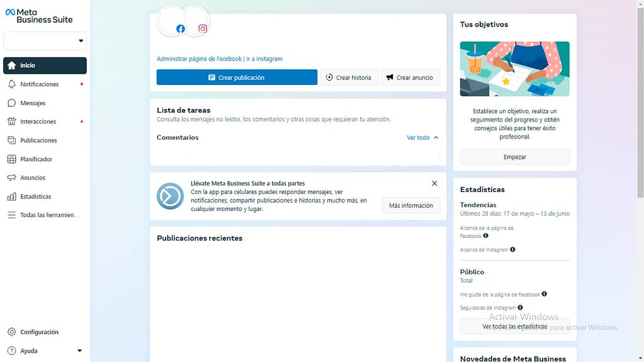
Task: Collapse the Comentarios section chevron
Action: click(436, 138)
